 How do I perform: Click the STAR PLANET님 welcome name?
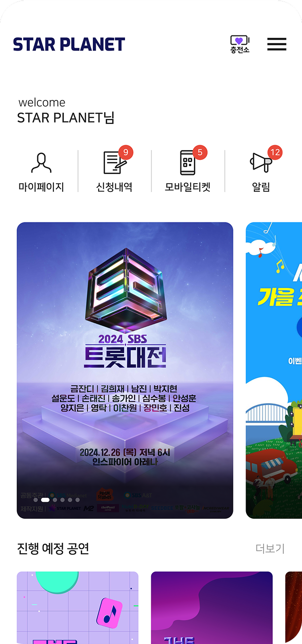66,118
